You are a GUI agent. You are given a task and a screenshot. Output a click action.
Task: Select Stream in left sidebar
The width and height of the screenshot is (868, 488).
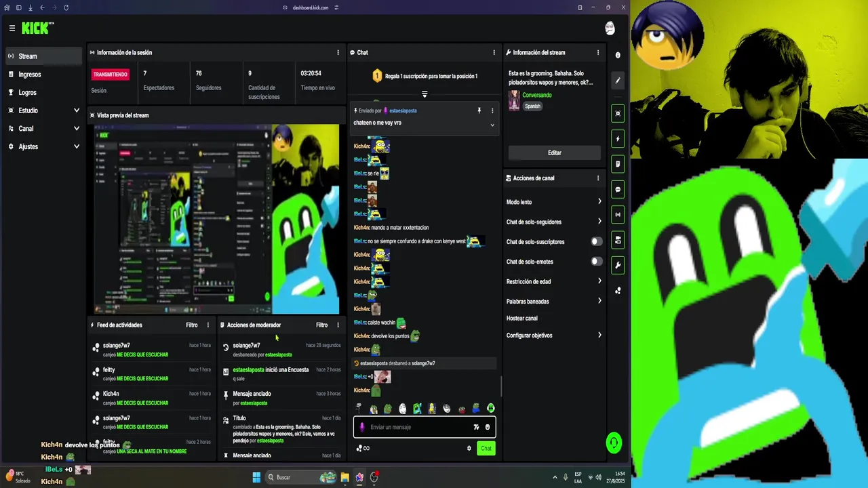(44, 56)
